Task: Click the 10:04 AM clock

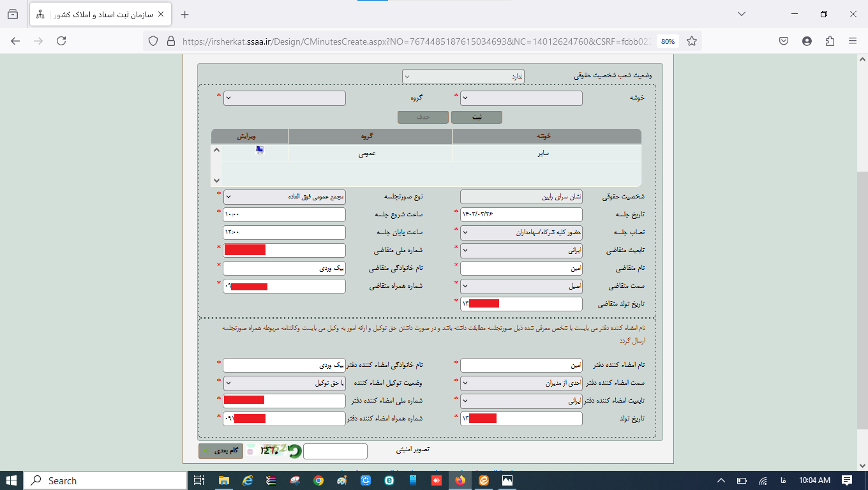Action: (x=814, y=480)
